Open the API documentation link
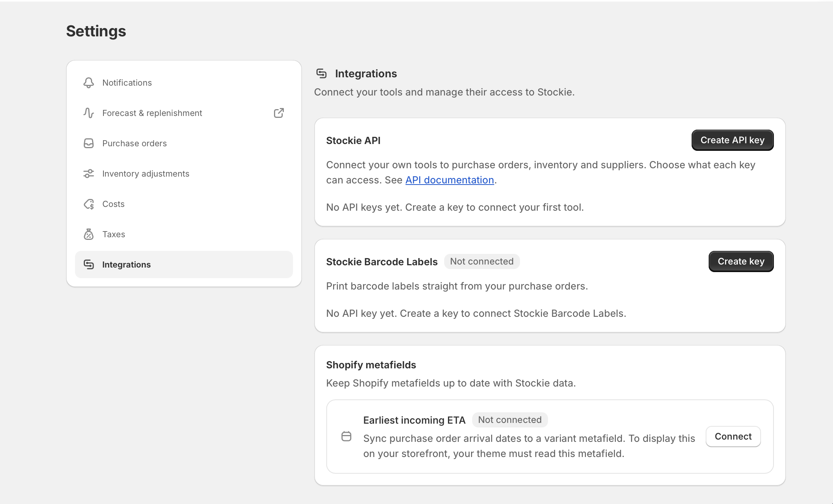The image size is (833, 504). click(x=450, y=180)
